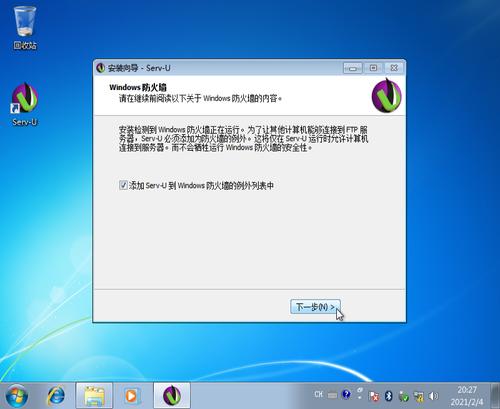Launch Internet Explorer from taskbar
The height and width of the screenshot is (409, 500).
[56, 396]
